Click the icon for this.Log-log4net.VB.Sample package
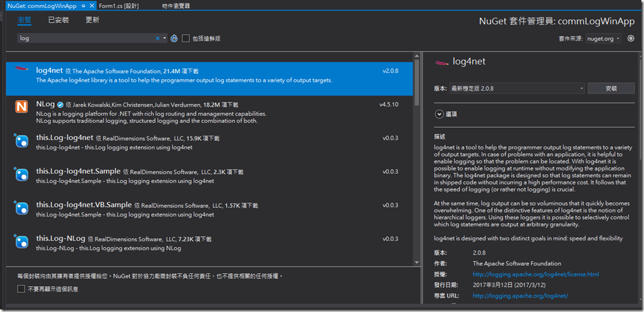The width and height of the screenshot is (644, 312). pyautogui.click(x=21, y=208)
